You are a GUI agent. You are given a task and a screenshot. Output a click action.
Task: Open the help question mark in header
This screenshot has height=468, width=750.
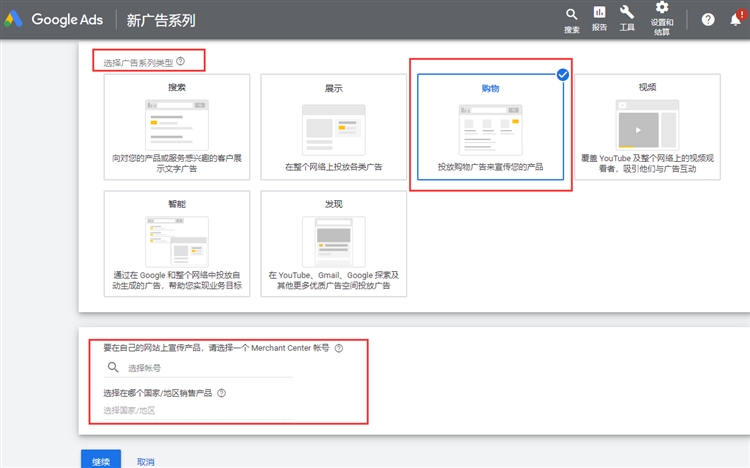click(x=708, y=19)
